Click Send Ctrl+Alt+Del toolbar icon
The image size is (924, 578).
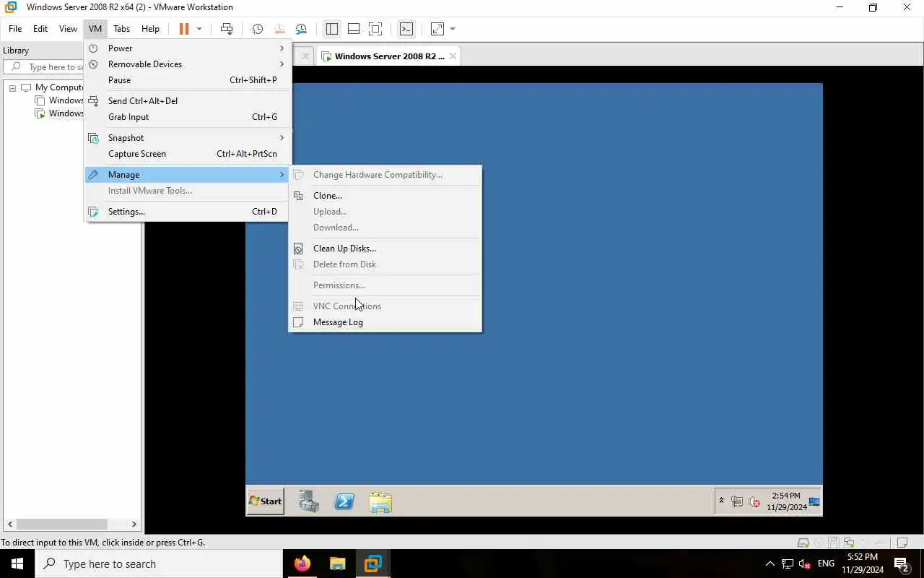[x=227, y=29]
